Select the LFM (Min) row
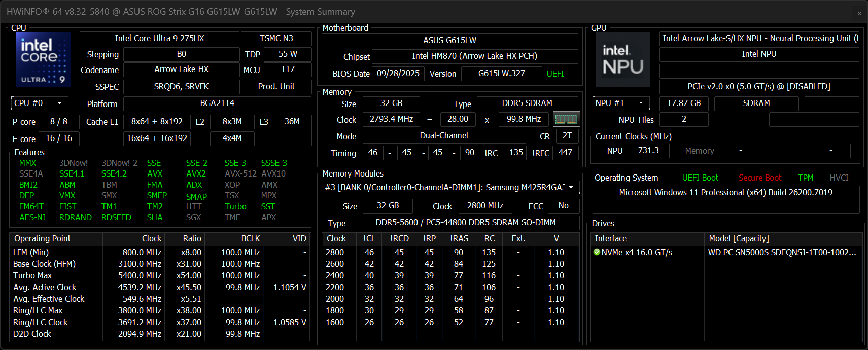Viewport: 868px width, 350px height. point(160,252)
